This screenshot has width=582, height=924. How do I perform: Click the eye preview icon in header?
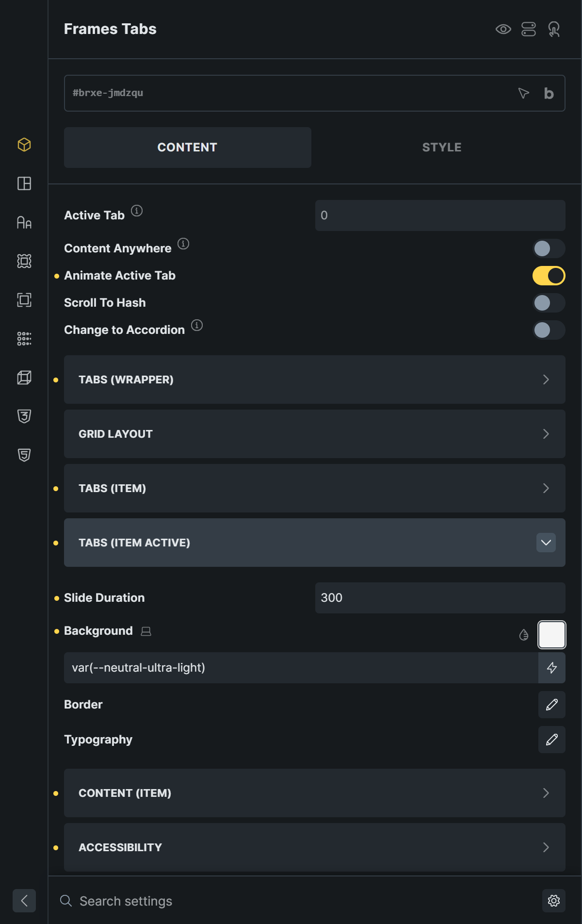point(503,29)
